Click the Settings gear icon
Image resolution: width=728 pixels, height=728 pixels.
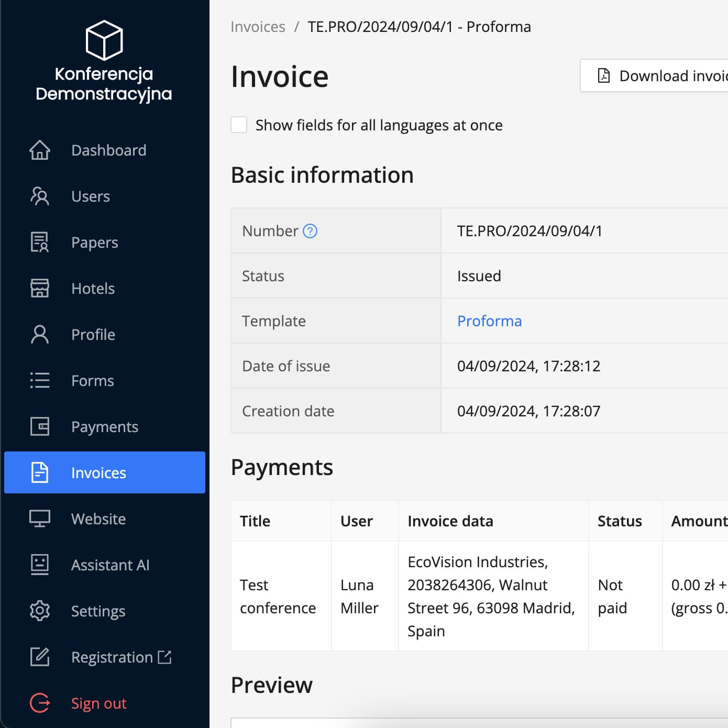click(x=40, y=611)
